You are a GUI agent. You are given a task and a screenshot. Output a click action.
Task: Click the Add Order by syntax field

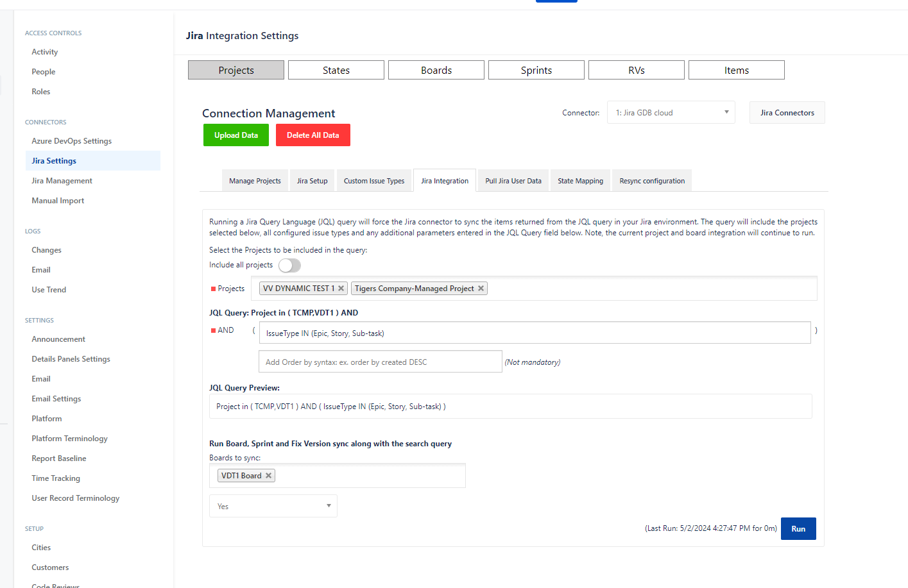pyautogui.click(x=381, y=362)
